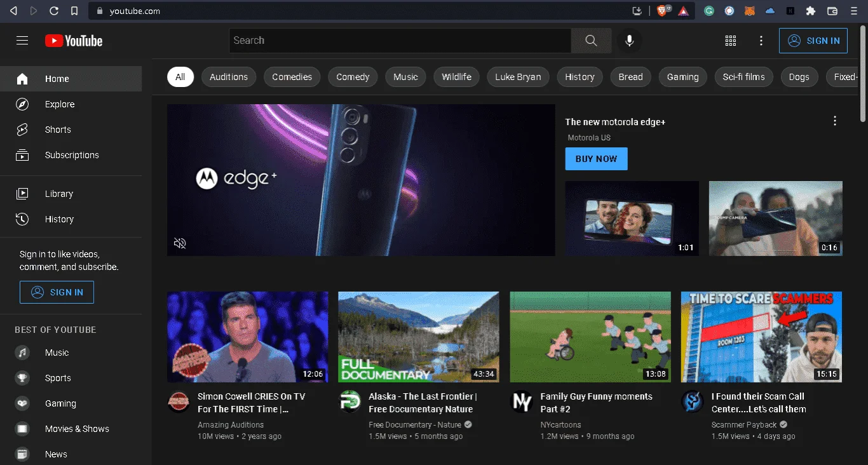The height and width of the screenshot is (465, 868).
Task: Open the YouTube guide hamburger menu
Action: click(x=22, y=41)
